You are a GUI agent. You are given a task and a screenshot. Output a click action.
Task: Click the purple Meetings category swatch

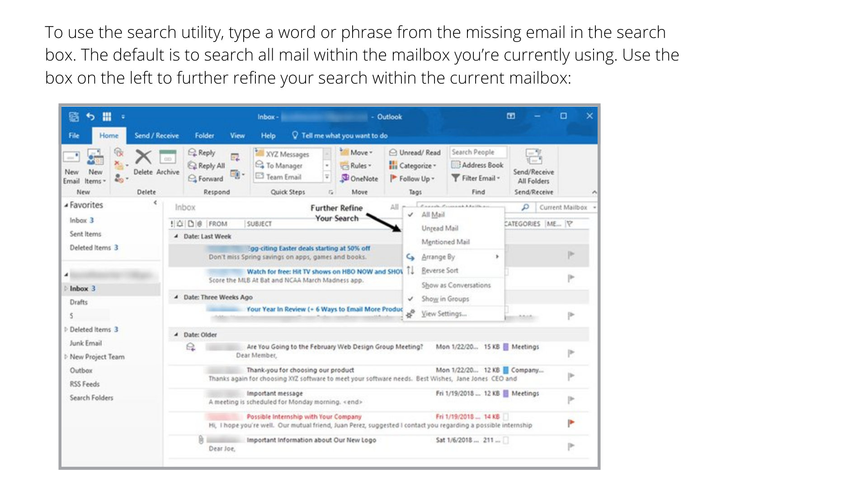506,347
